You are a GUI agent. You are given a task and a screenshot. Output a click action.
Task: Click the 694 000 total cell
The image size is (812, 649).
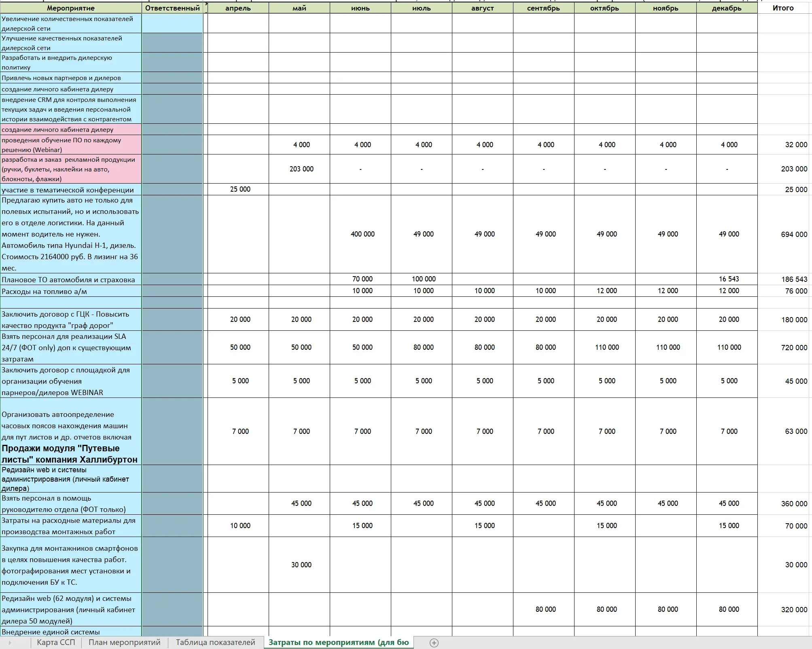[794, 234]
